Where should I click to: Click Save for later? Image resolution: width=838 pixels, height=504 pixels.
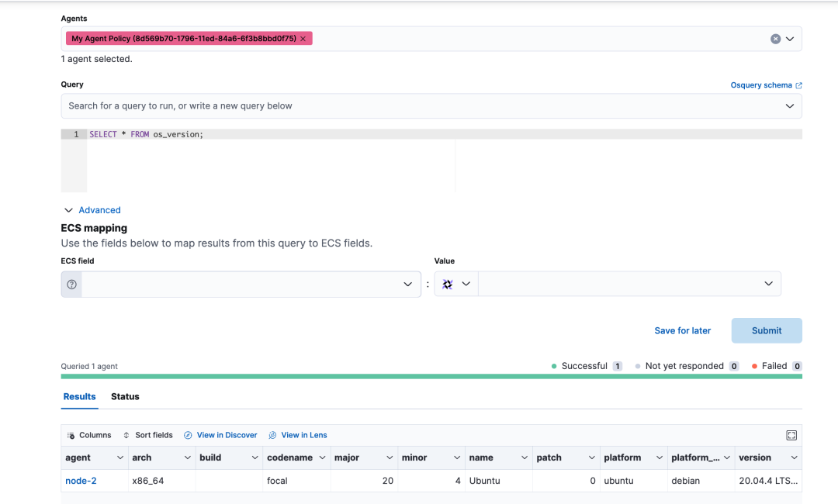click(x=682, y=330)
